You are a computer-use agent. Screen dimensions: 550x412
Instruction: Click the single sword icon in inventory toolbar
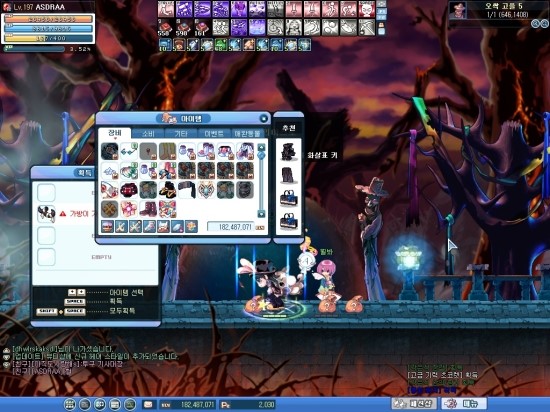tap(121, 227)
